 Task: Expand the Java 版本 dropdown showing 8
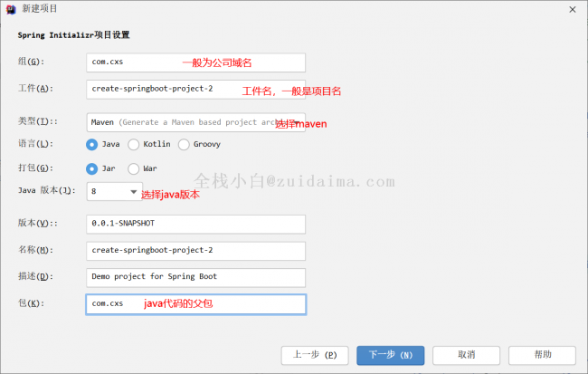tap(114, 192)
